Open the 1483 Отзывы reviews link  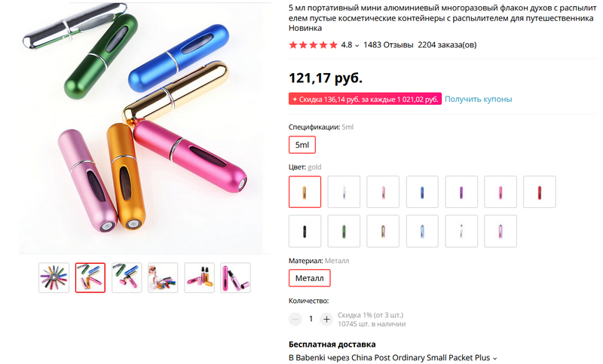[388, 45]
